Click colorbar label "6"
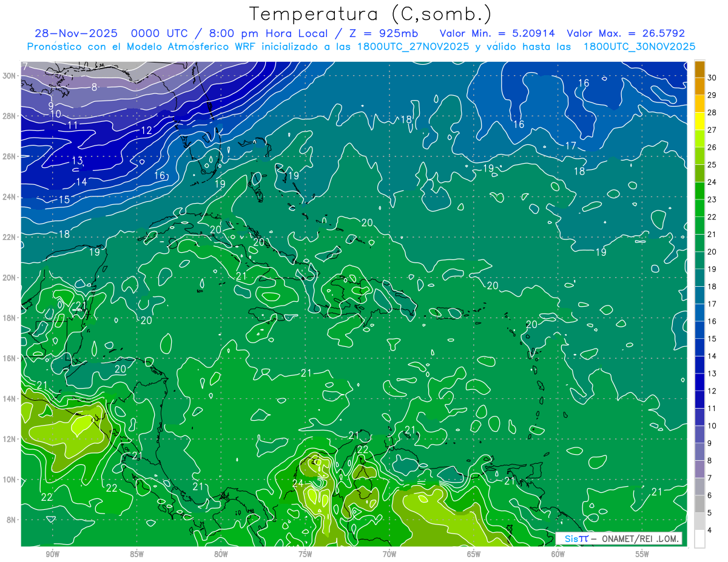 point(711,495)
